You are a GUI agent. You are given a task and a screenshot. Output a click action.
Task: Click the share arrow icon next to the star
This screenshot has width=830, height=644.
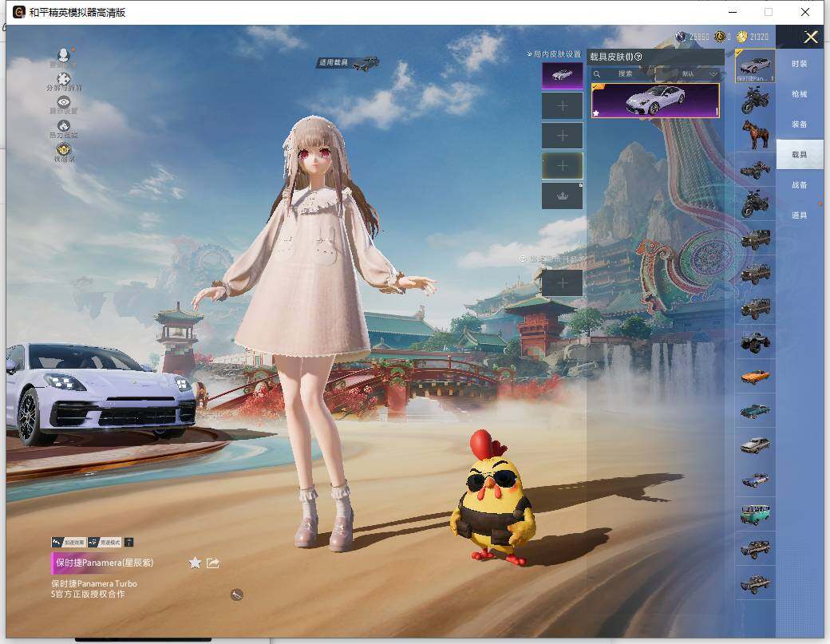[213, 563]
